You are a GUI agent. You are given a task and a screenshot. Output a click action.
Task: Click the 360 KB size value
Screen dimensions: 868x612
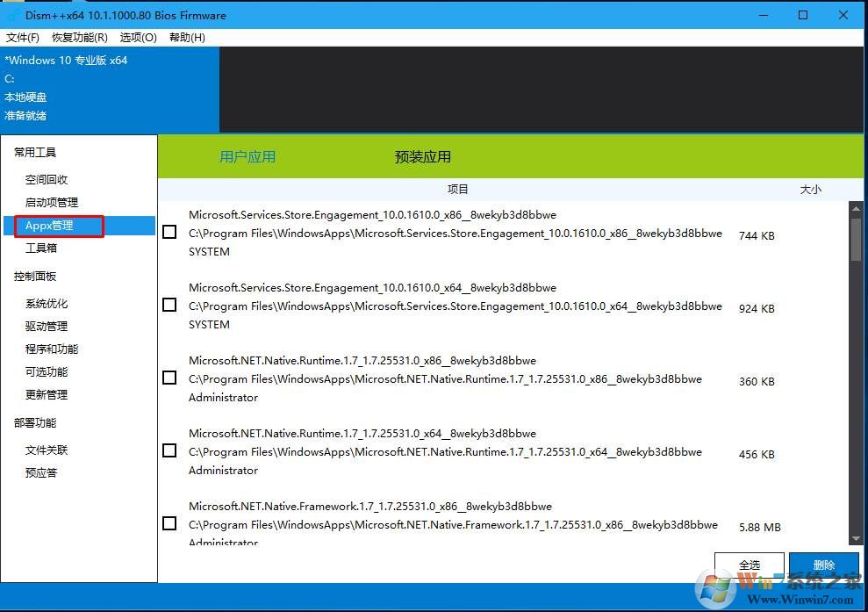coord(757,382)
